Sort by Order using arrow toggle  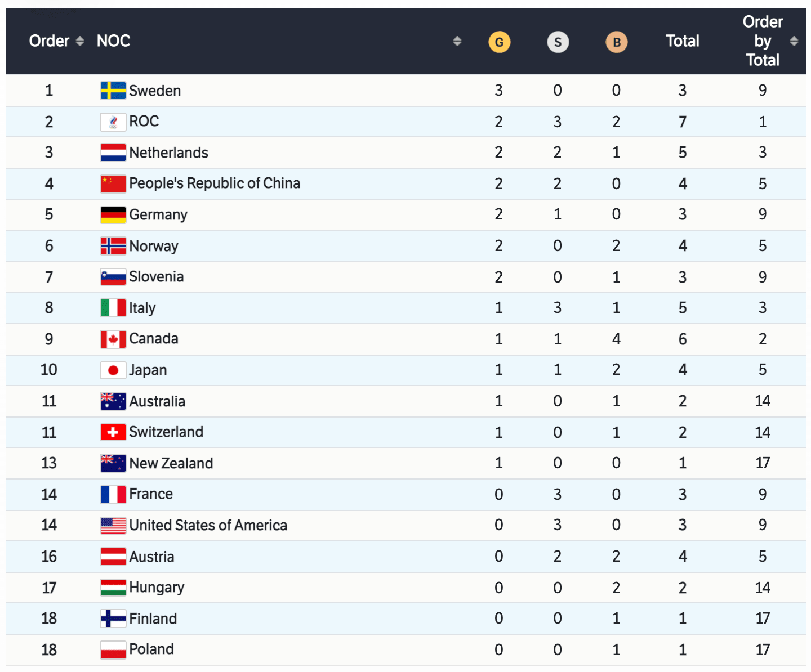point(80,41)
